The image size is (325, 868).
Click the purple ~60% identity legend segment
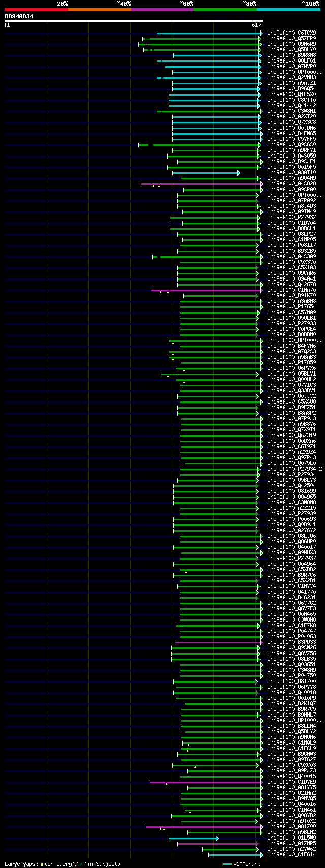[162, 9]
